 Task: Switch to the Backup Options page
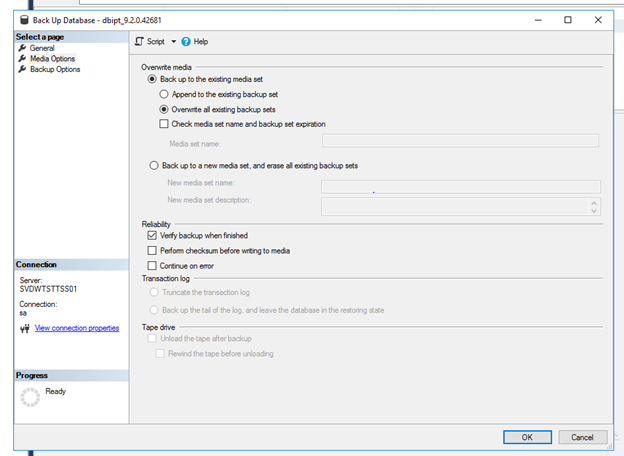click(x=55, y=69)
